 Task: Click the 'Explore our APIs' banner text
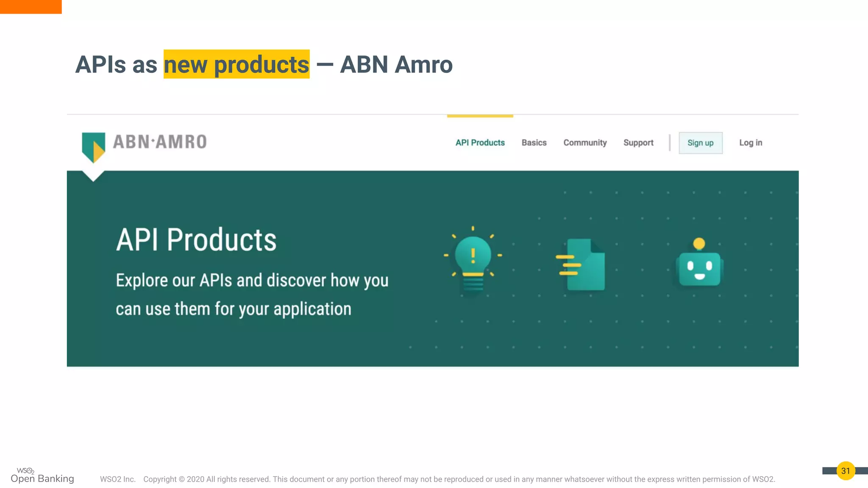point(252,295)
